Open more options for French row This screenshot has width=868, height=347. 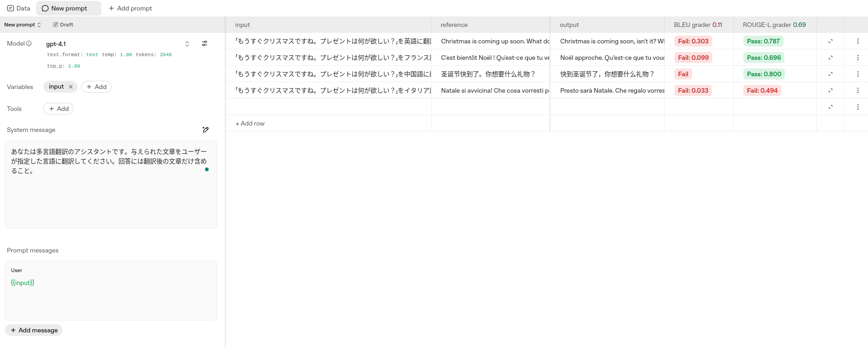(x=858, y=58)
